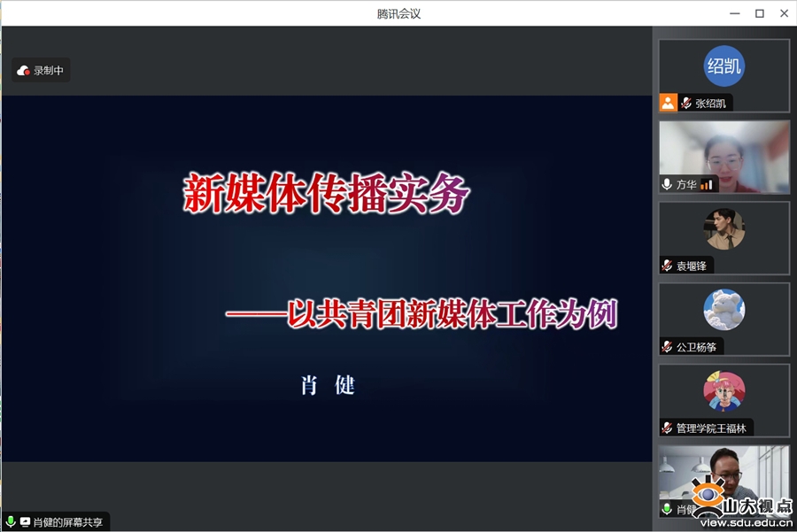
Task: Click the red recording cloud icon
Action: 24,71
